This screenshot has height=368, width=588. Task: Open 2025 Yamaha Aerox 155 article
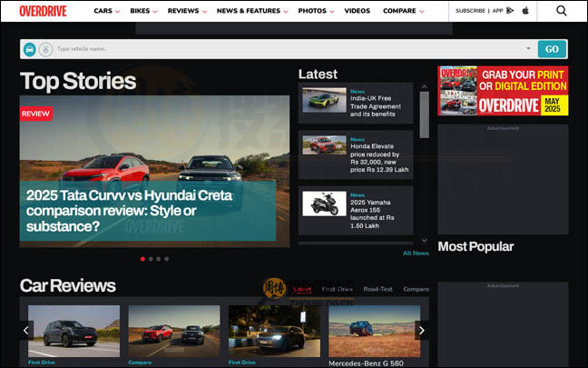coord(372,214)
